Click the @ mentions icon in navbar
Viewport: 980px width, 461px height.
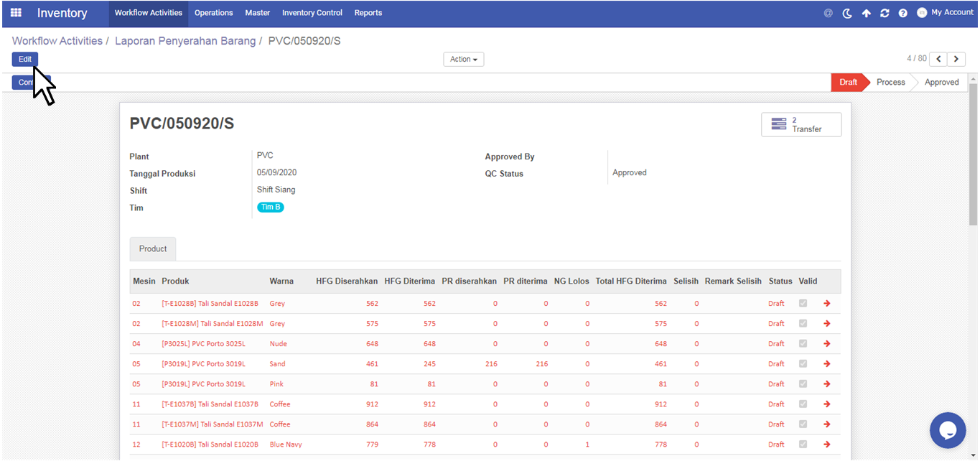(829, 13)
